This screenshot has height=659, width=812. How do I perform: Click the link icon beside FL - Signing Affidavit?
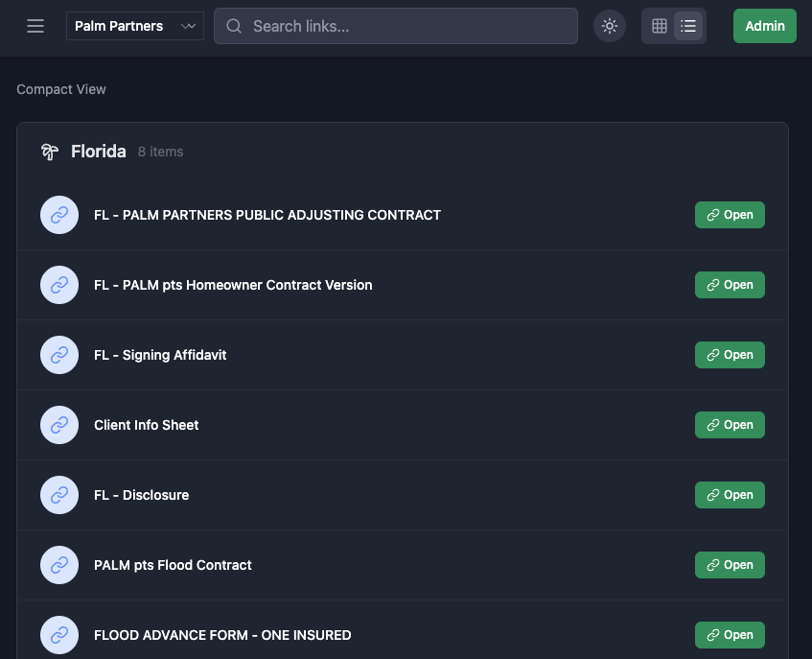tap(58, 355)
